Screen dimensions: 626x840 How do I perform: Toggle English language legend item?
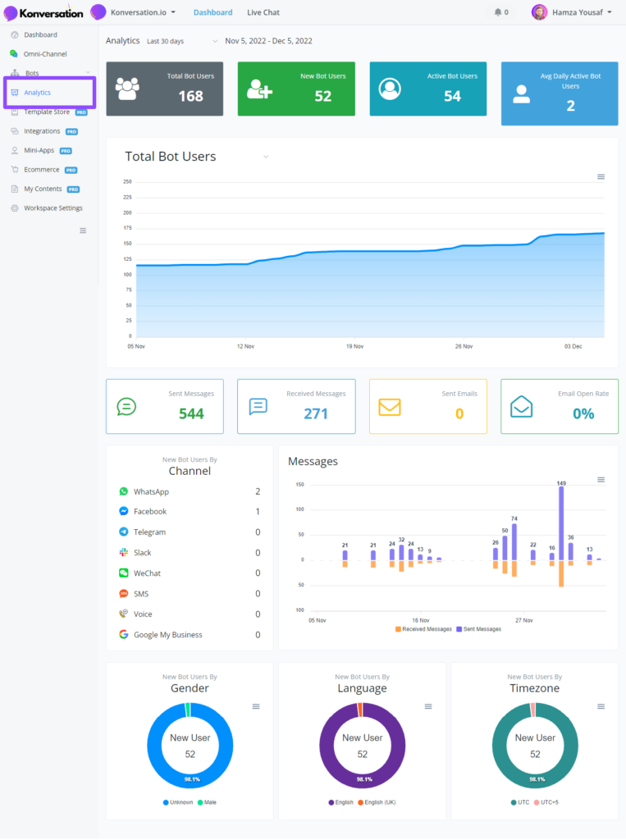[x=340, y=802]
